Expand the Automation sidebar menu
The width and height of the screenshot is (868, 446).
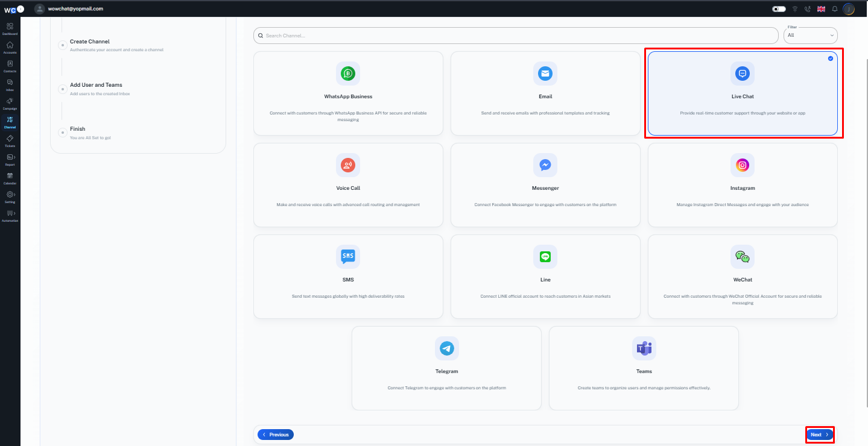[x=10, y=215]
